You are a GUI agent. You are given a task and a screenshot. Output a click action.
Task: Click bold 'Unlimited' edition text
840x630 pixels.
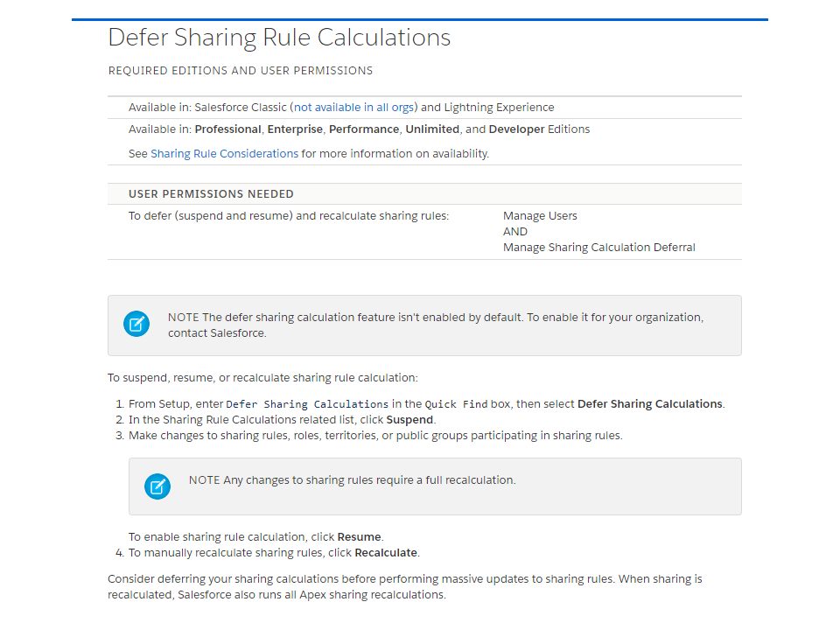point(432,129)
